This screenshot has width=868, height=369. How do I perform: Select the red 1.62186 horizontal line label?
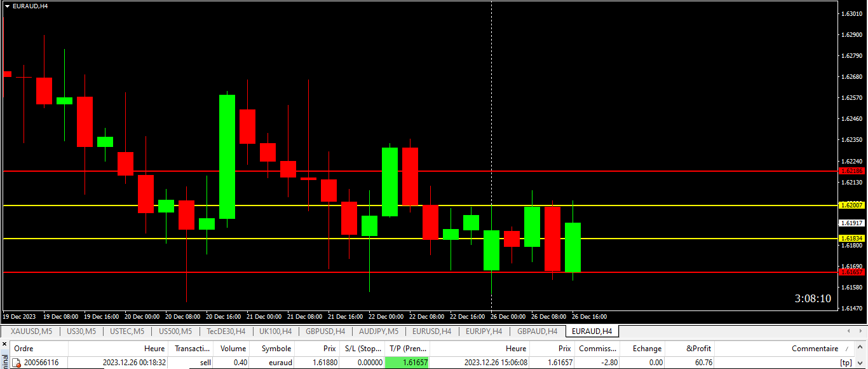point(851,171)
